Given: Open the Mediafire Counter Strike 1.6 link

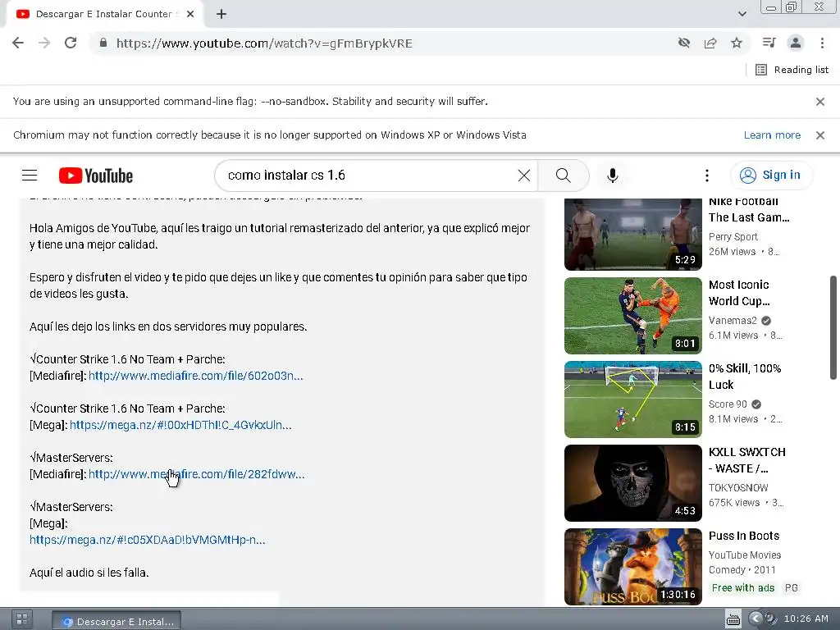Looking at the screenshot, I should 195,376.
